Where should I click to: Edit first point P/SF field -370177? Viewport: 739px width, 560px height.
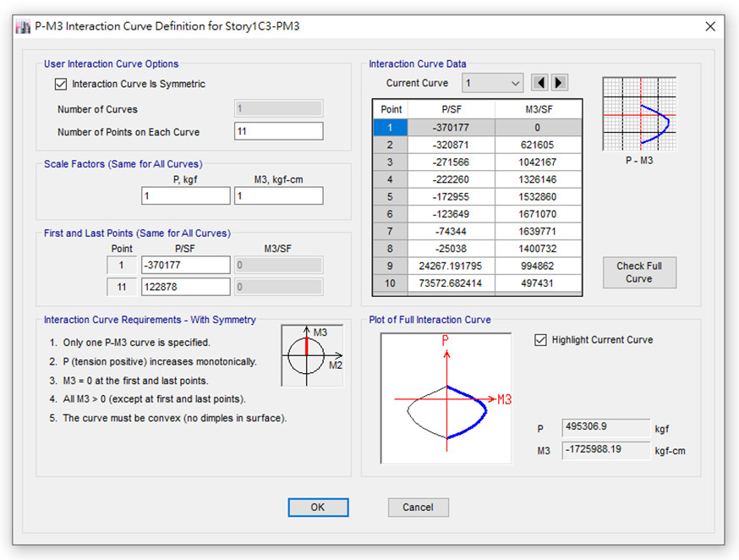point(186,265)
